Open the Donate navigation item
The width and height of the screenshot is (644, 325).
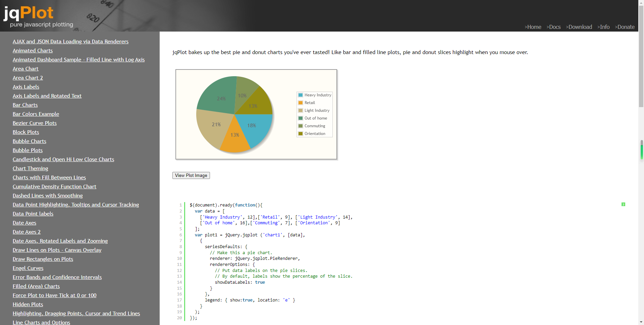[625, 27]
